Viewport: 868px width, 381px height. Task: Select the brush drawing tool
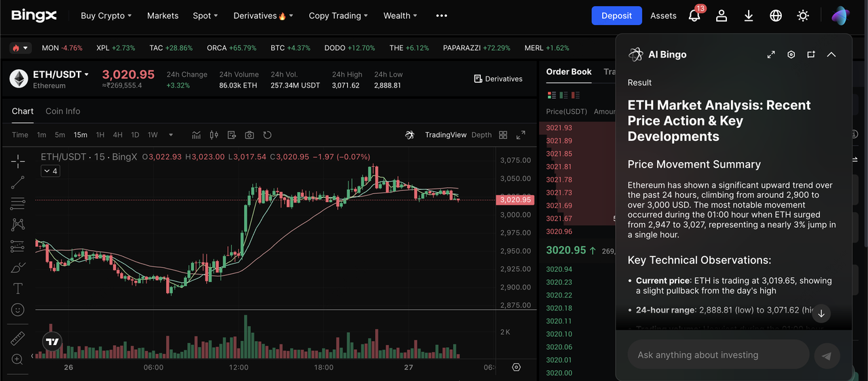18,268
